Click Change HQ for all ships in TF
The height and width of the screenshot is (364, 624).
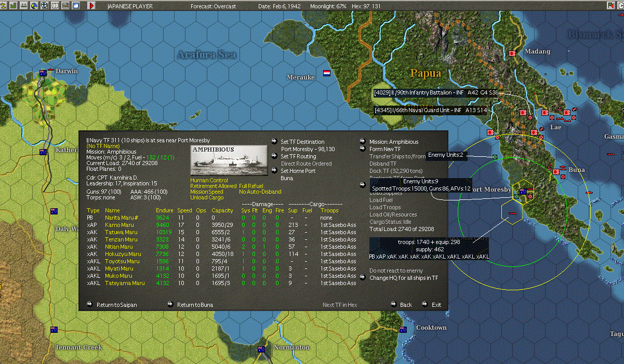tap(404, 278)
